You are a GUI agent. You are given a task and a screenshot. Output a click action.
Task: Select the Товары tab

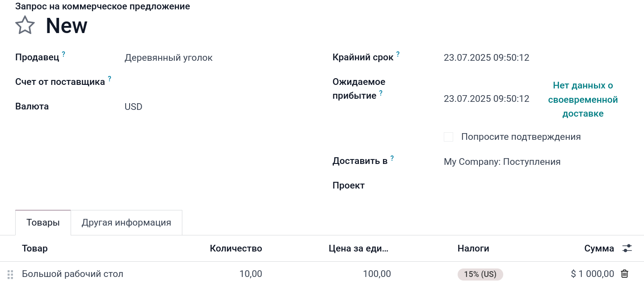[x=43, y=222]
